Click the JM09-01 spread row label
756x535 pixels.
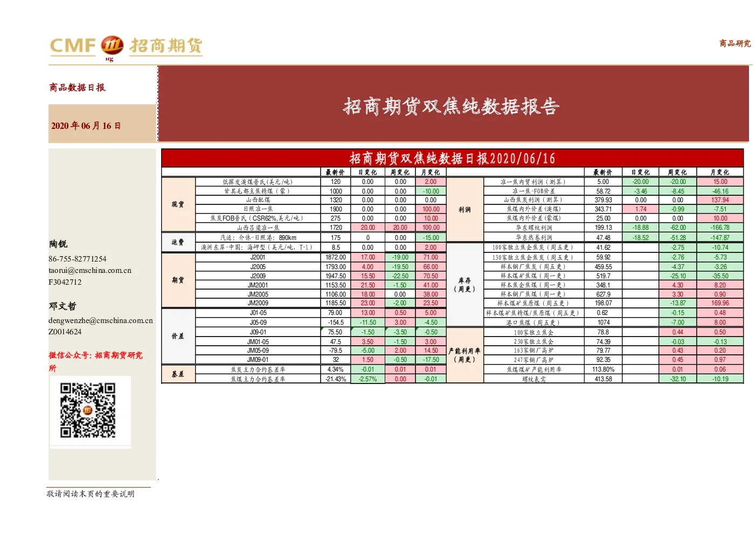[x=258, y=360]
